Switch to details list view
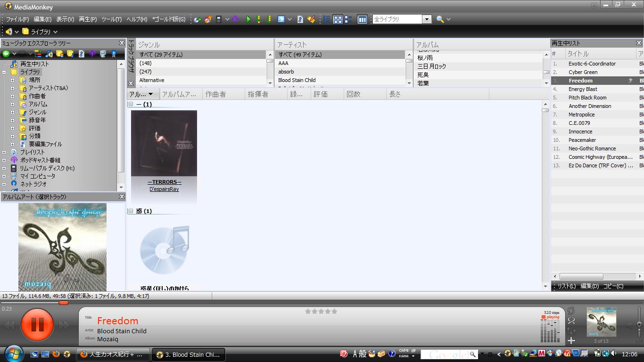The image size is (644, 362). coord(327,19)
